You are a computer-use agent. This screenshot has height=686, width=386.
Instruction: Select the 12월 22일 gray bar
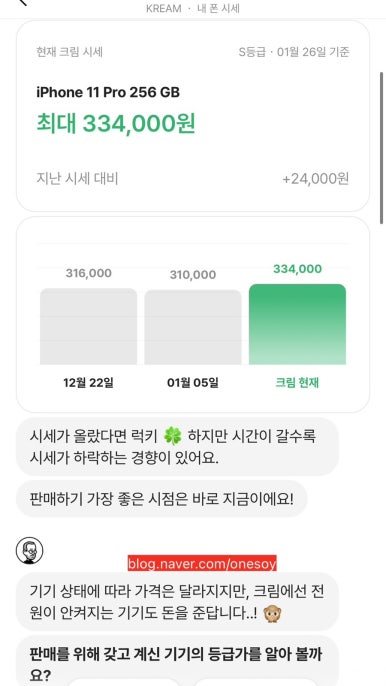[88, 326]
